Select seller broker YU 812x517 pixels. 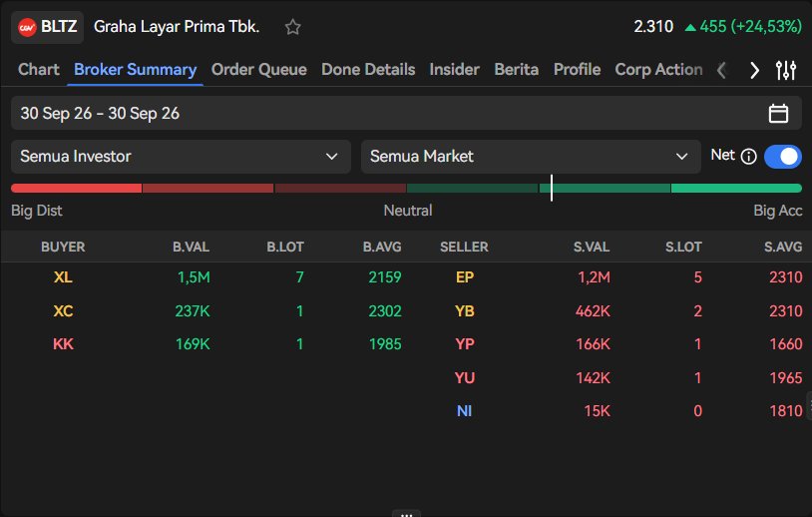click(465, 377)
